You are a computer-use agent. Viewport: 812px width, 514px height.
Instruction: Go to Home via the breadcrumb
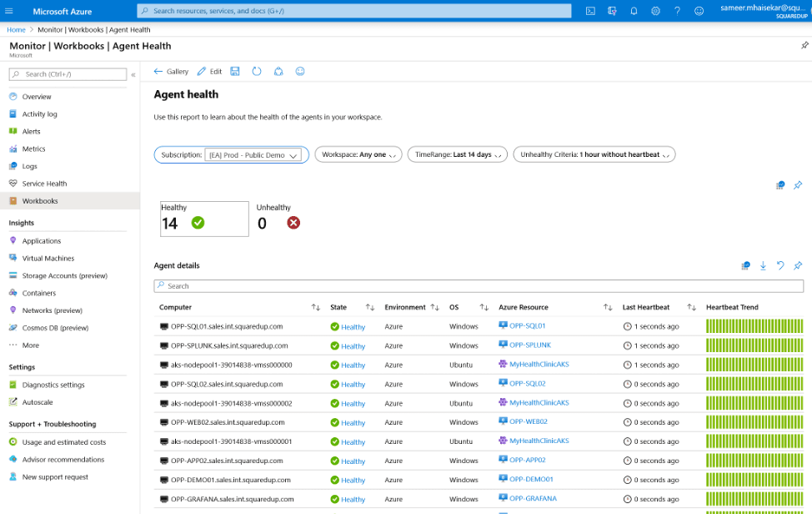[x=16, y=30]
